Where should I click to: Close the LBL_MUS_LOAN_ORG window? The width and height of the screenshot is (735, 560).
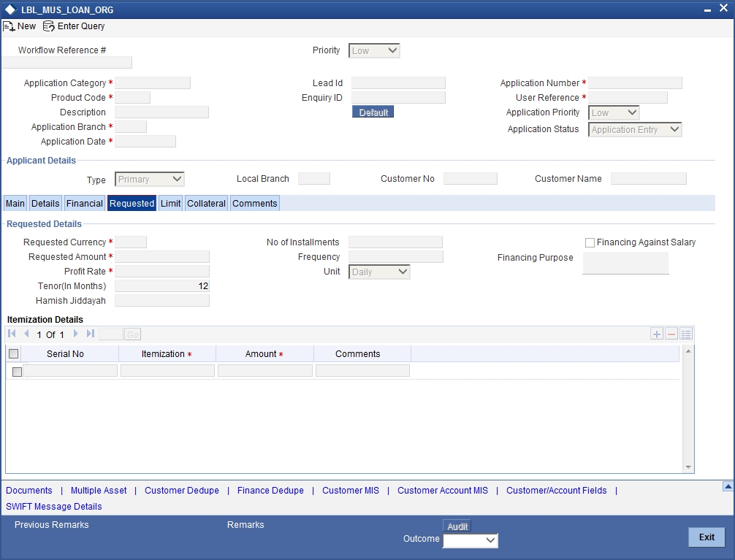coord(723,9)
